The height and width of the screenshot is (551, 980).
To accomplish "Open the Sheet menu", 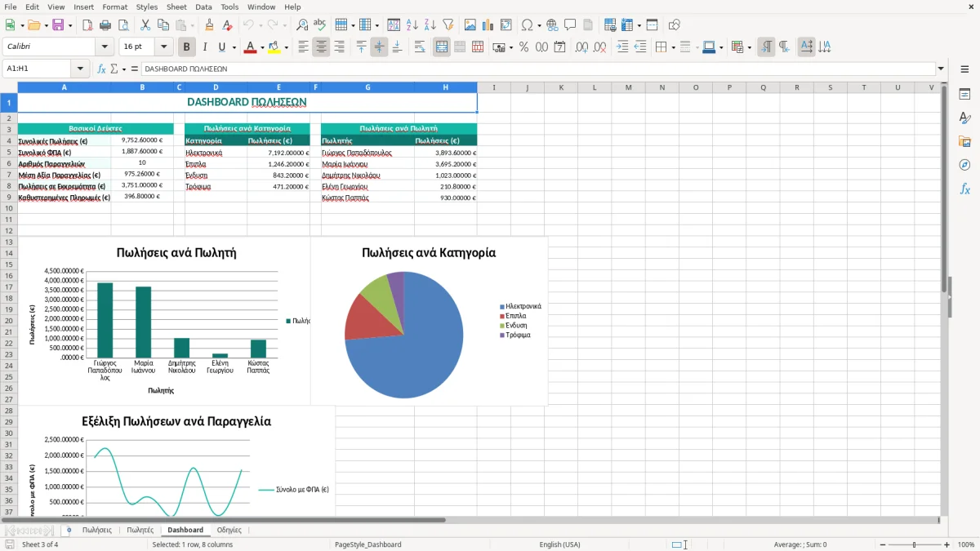I will coord(176,7).
